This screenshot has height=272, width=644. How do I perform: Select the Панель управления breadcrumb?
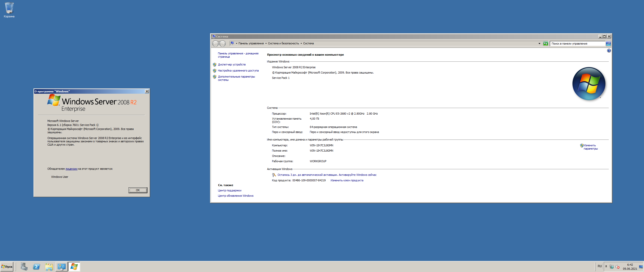click(x=251, y=44)
